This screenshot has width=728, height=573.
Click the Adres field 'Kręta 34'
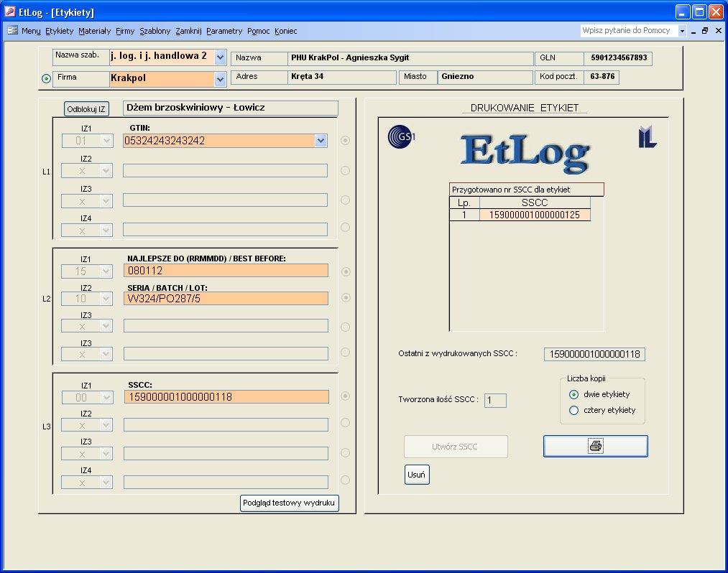342,77
